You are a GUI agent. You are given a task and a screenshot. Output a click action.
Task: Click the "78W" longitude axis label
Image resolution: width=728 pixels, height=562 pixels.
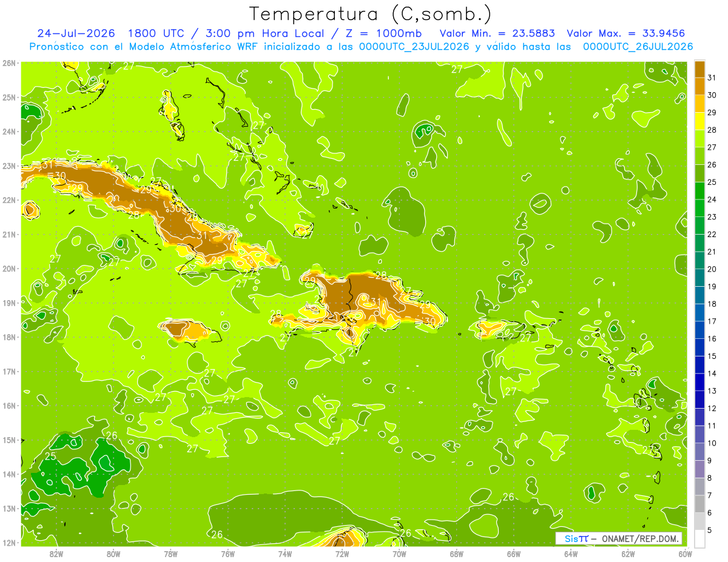tap(170, 554)
